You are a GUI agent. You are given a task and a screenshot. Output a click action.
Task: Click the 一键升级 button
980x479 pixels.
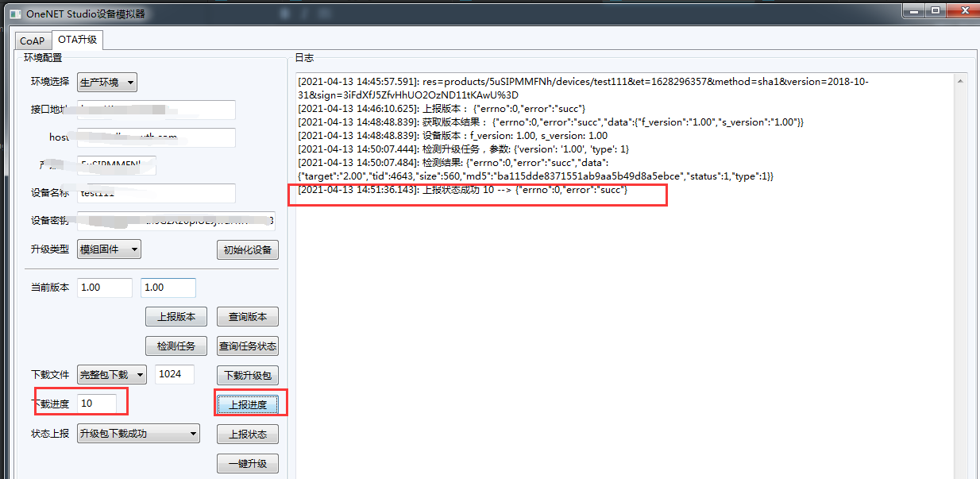248,463
